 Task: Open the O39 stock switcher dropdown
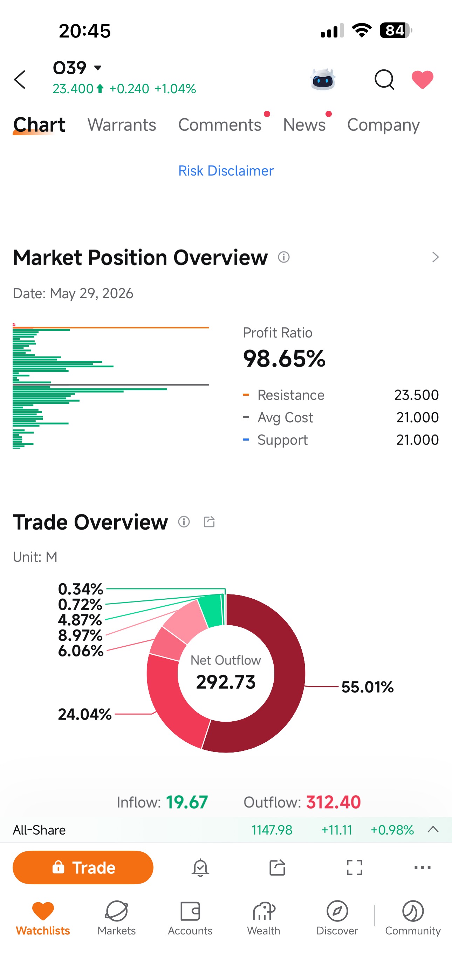[x=78, y=68]
